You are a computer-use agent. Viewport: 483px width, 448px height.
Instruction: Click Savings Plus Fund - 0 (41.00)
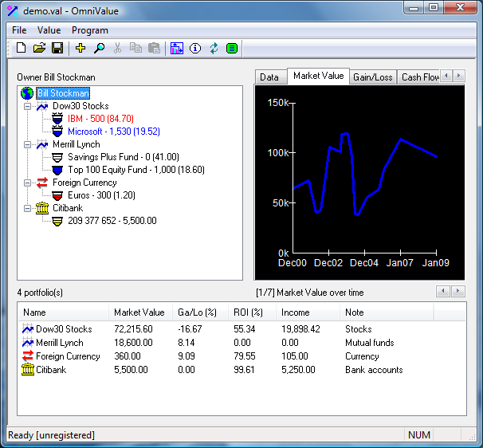click(x=124, y=157)
